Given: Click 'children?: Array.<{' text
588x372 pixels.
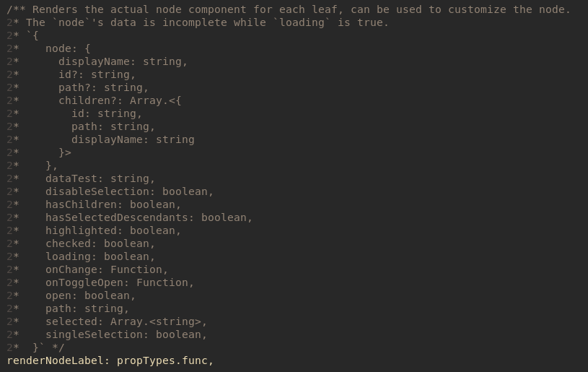Looking at the screenshot, I should point(120,100).
